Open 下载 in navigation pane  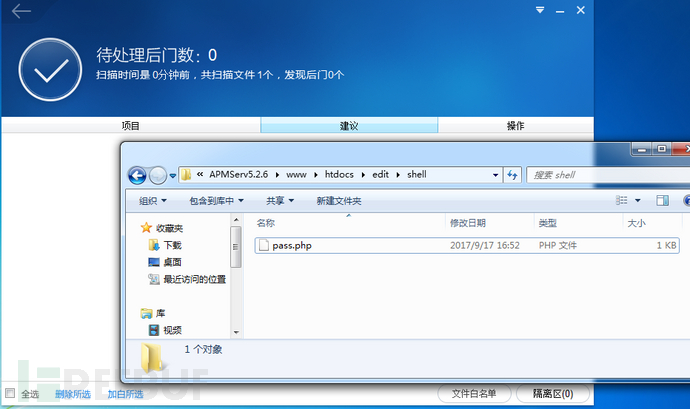click(172, 245)
